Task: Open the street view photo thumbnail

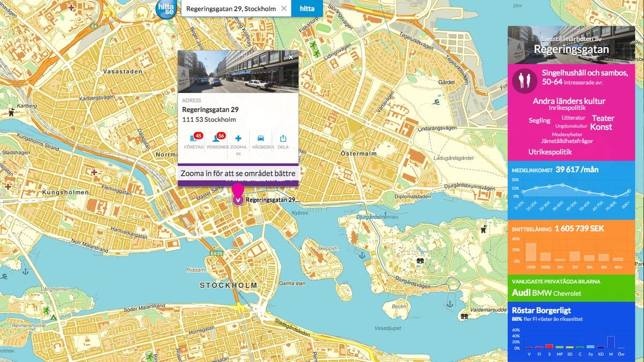Action: 238,71
